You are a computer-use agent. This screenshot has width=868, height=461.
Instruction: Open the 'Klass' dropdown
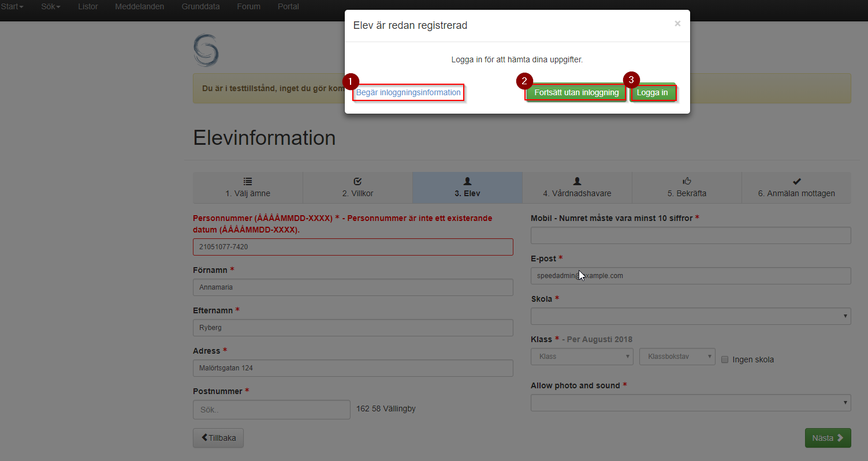tap(582, 357)
